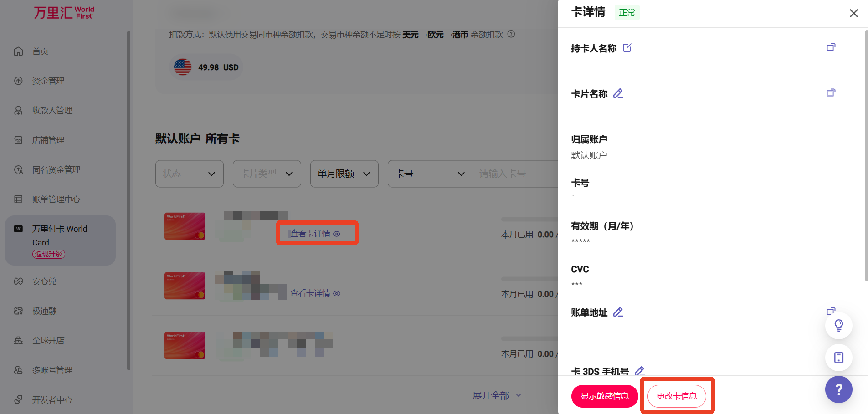The width and height of the screenshot is (868, 414).
Task: Open the purple question mark help button
Action: (839, 389)
